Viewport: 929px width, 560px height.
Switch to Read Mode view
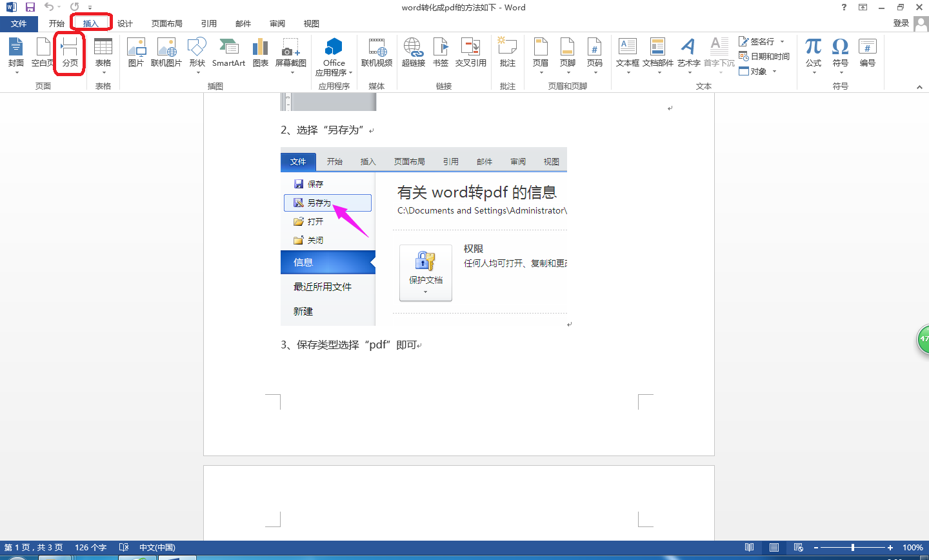pyautogui.click(x=749, y=547)
